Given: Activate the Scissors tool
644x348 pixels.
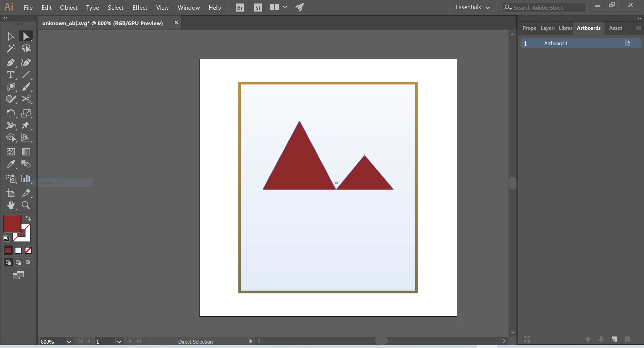Looking at the screenshot, I should click(x=26, y=99).
